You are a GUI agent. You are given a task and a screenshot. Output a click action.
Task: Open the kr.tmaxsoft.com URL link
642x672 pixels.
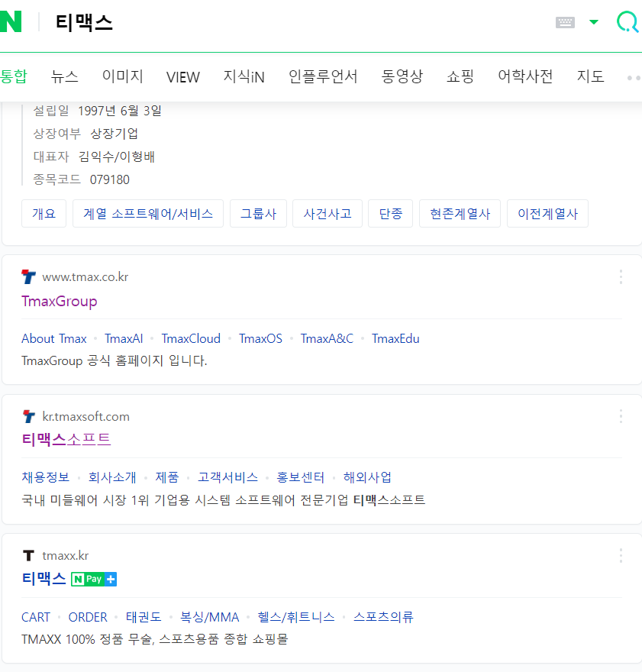pyautogui.click(x=85, y=417)
